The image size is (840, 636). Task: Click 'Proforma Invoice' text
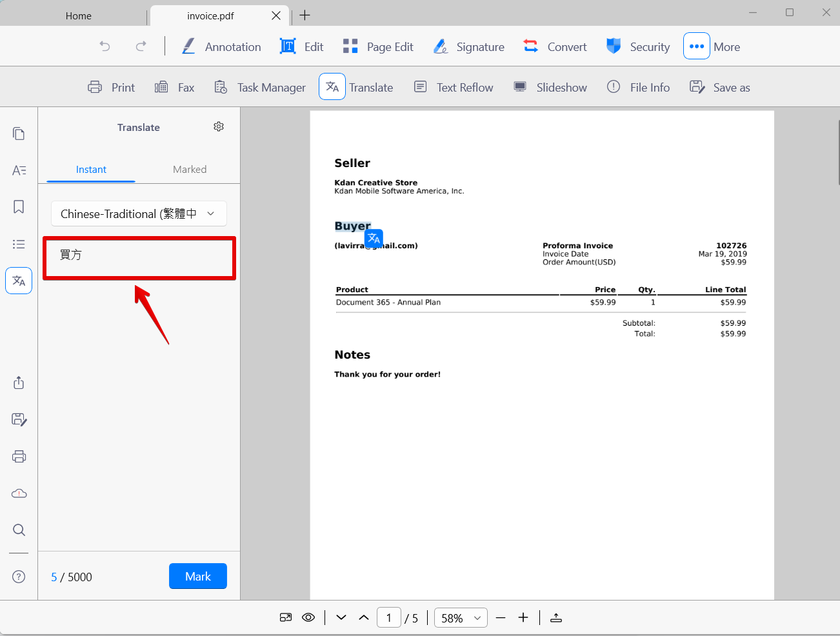[x=577, y=246]
